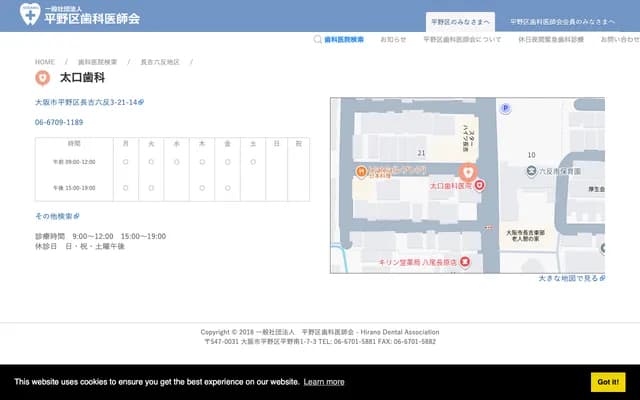Screen dimensions: 640x400
Task: Open 休日夜間緊急歯科診療 menu item
Action: click(x=551, y=40)
